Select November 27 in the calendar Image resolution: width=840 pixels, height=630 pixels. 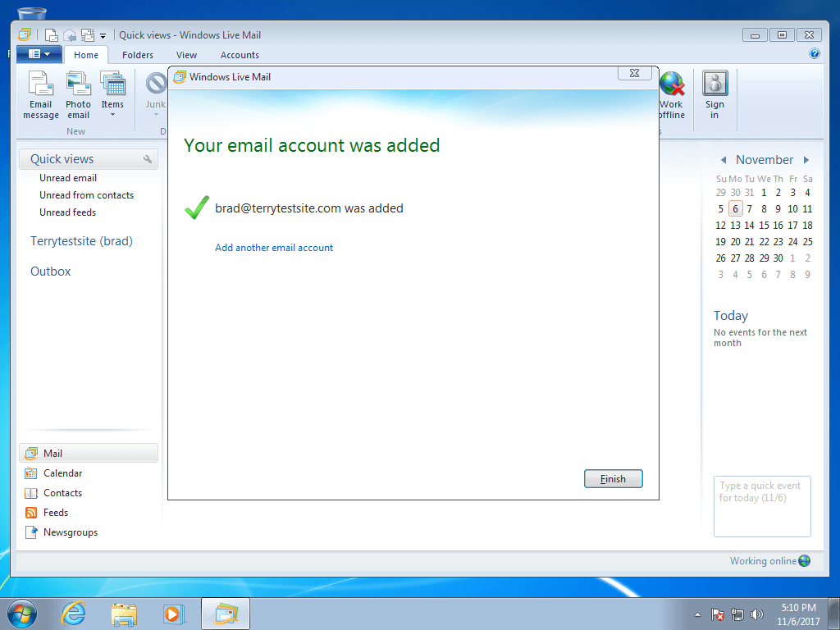[x=736, y=258]
